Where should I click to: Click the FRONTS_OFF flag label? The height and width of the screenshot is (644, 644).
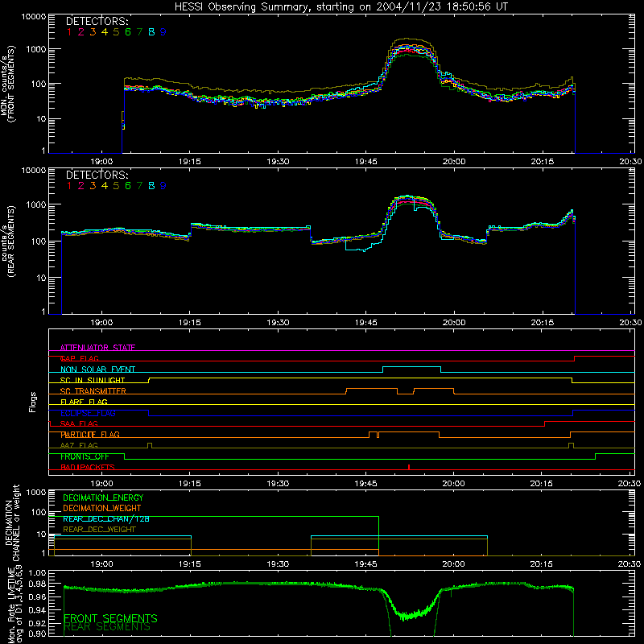(x=85, y=456)
